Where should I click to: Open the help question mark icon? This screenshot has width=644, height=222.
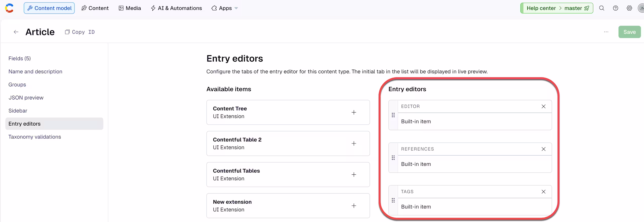point(616,8)
